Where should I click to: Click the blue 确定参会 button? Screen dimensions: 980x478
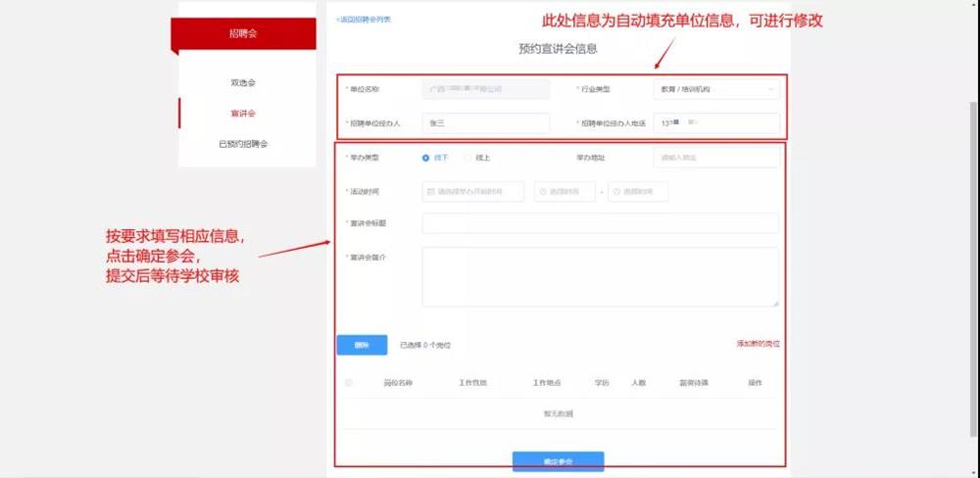(x=558, y=461)
